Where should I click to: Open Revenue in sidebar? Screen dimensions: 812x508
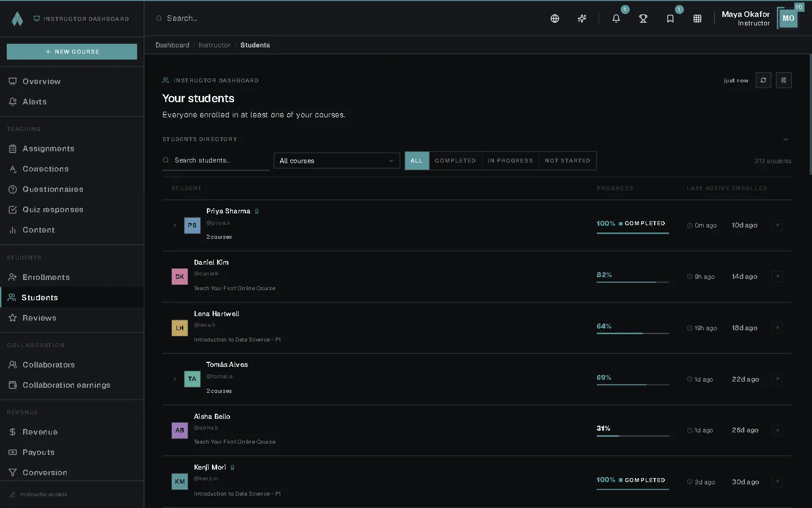click(72, 432)
